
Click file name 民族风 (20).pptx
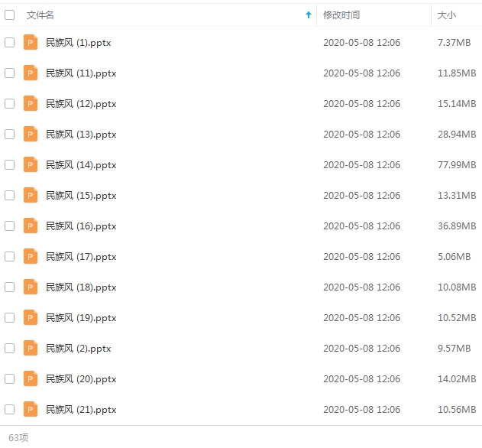click(x=81, y=379)
